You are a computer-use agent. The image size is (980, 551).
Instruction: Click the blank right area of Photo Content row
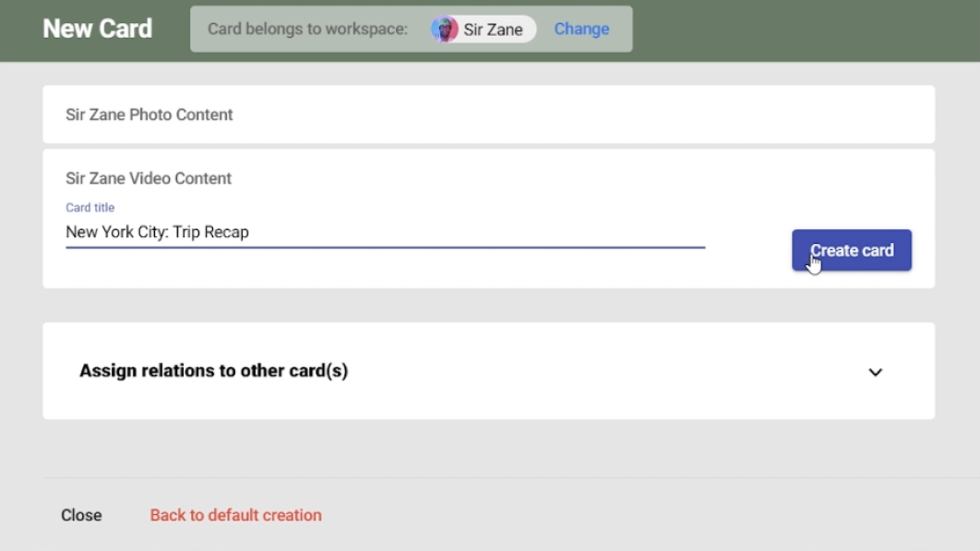click(646, 114)
